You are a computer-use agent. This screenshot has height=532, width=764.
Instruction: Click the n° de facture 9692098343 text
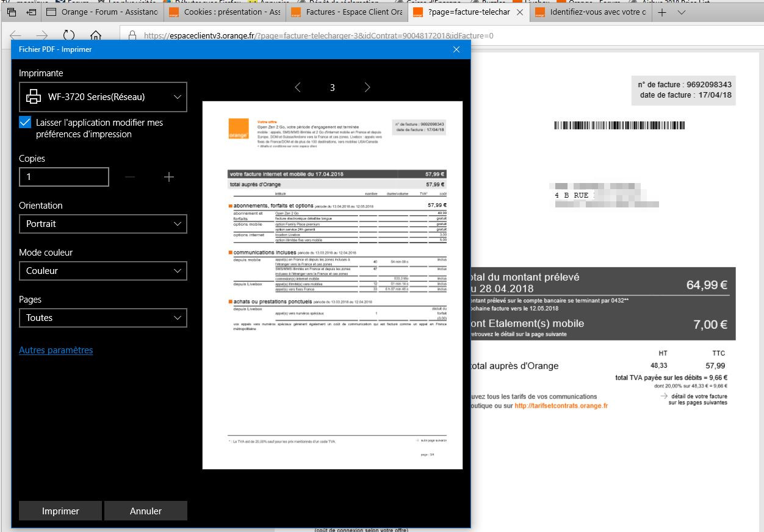pos(685,85)
